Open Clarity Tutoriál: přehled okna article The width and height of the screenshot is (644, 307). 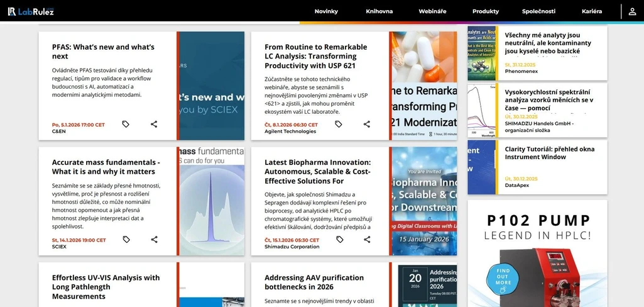point(550,153)
